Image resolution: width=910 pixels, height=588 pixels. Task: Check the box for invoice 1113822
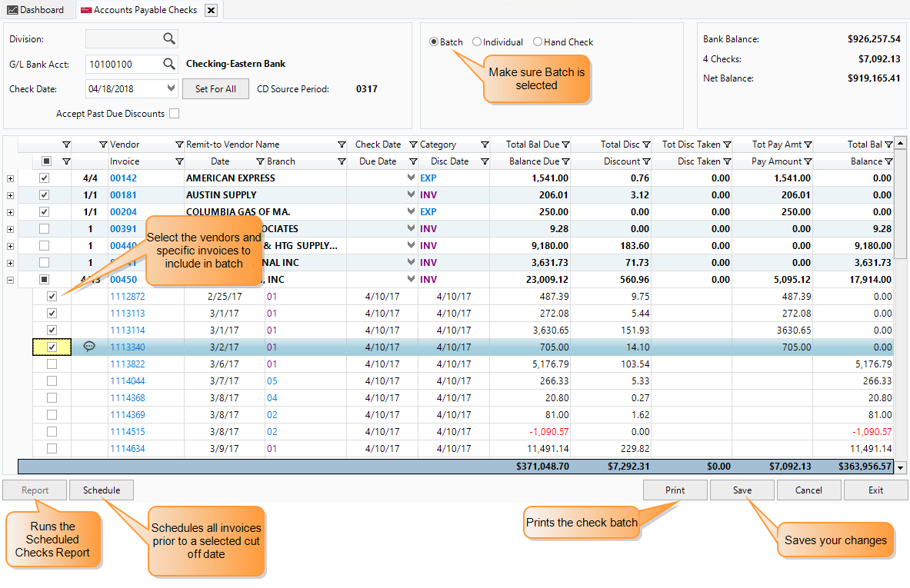point(52,364)
